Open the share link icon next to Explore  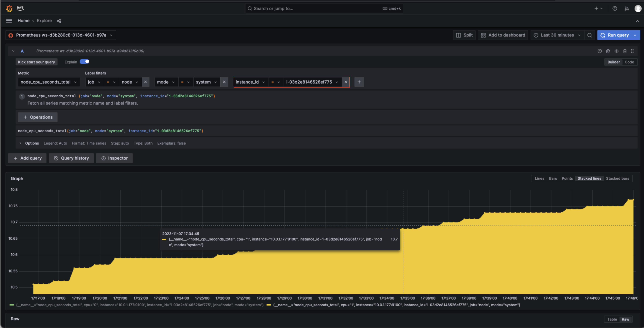point(59,21)
